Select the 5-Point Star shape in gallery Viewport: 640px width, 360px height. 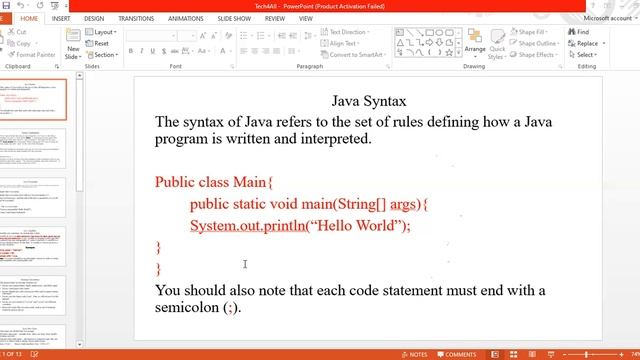[449, 52]
